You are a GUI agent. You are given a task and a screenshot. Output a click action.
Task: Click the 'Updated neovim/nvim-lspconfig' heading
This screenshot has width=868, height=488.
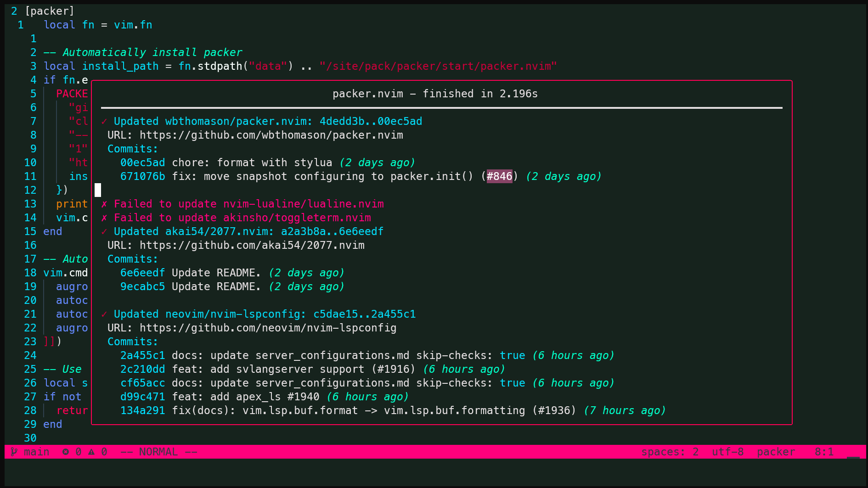pos(265,314)
